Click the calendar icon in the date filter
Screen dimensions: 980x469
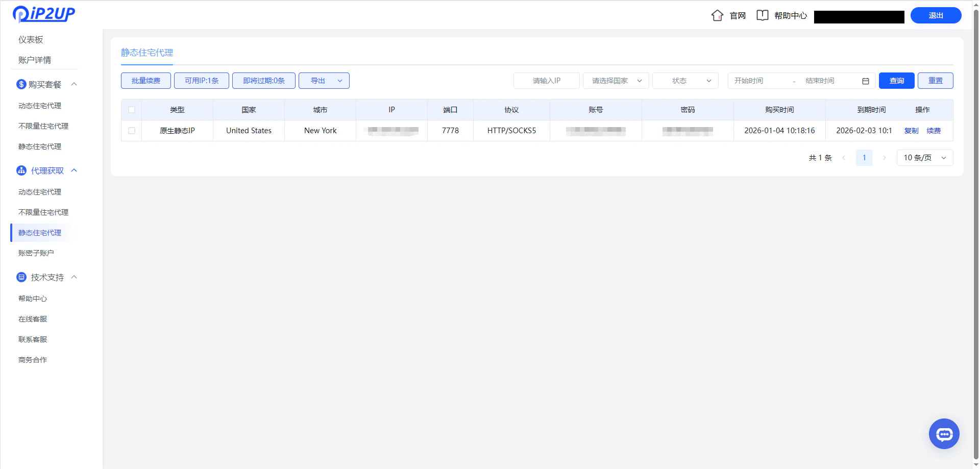[x=866, y=81]
